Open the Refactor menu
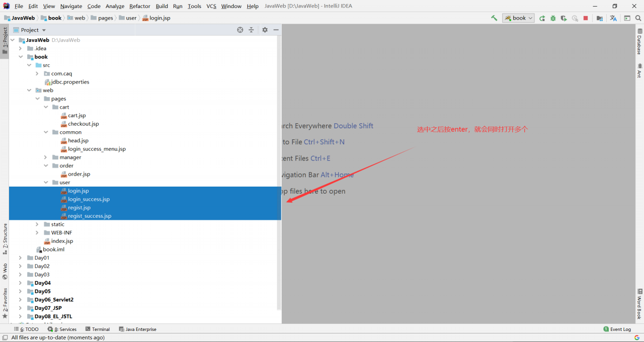The height and width of the screenshot is (342, 644). click(140, 6)
